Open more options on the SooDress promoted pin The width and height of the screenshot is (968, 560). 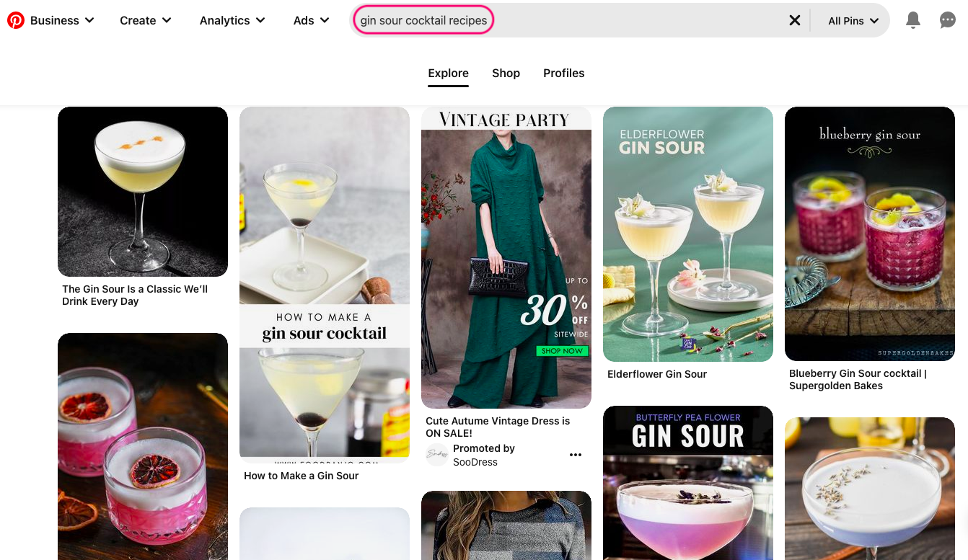(x=576, y=455)
